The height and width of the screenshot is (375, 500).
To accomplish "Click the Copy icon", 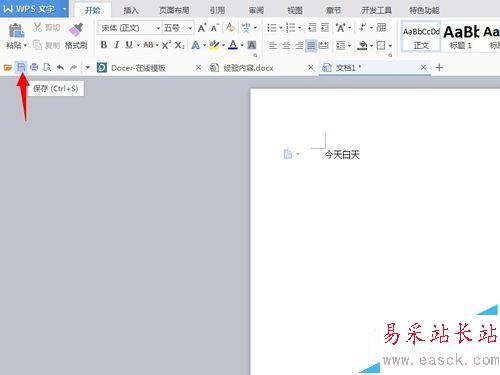I will click(37, 45).
